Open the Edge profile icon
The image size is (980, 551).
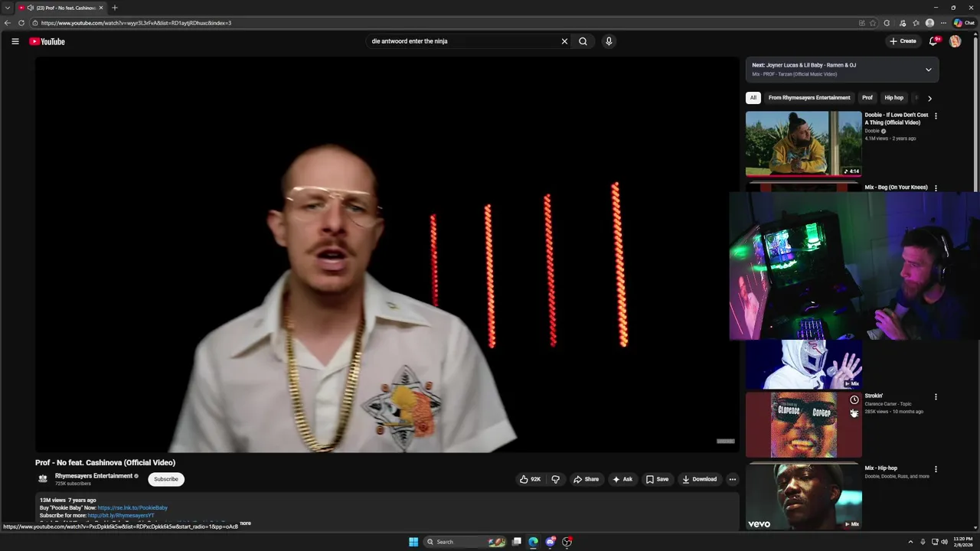click(x=929, y=23)
